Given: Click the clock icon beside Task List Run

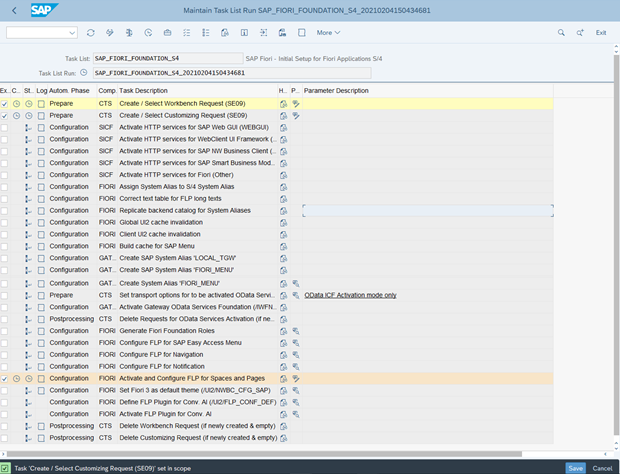Looking at the screenshot, I should pyautogui.click(x=83, y=73).
